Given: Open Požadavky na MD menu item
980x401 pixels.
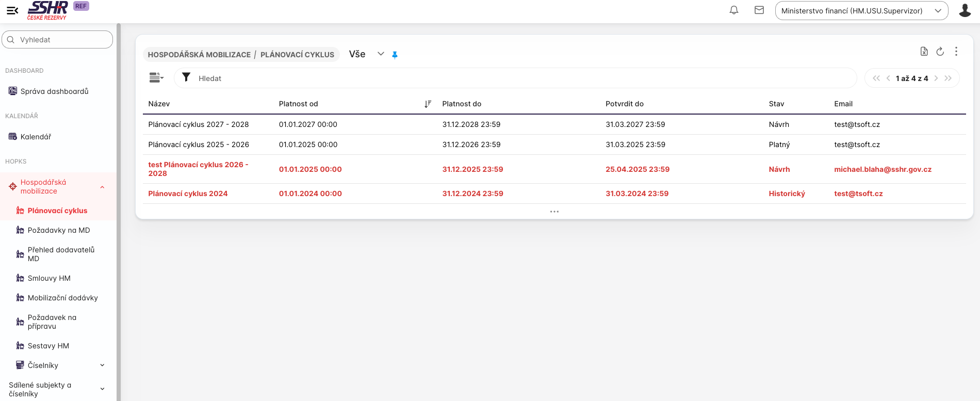Looking at the screenshot, I should point(58,230).
